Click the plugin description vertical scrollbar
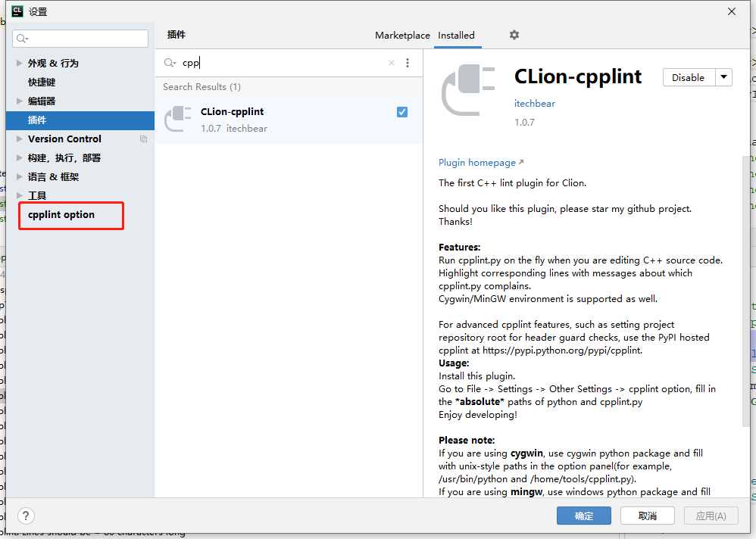Image resolution: width=756 pixels, height=539 pixels. pos(746,291)
